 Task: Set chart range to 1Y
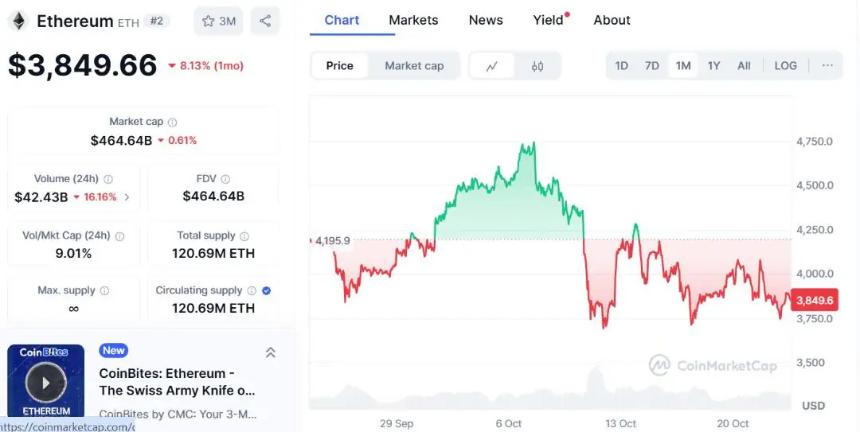[714, 66]
